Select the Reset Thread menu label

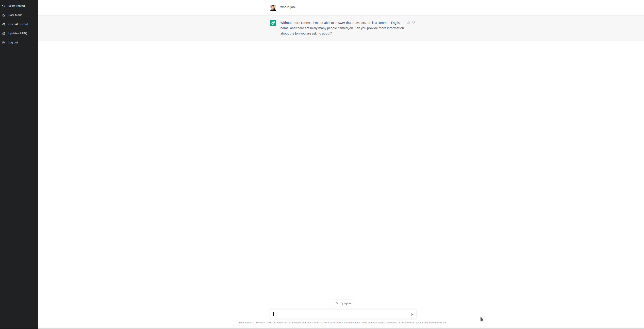click(16, 6)
